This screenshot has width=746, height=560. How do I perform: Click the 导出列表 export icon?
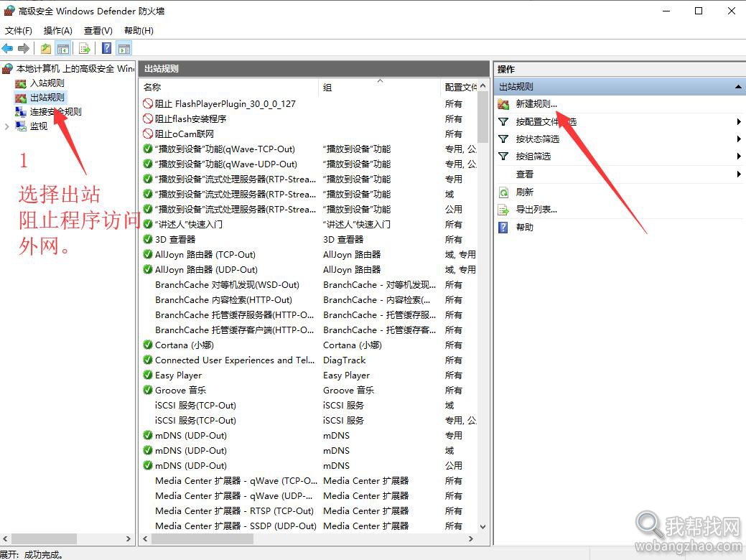pos(503,210)
